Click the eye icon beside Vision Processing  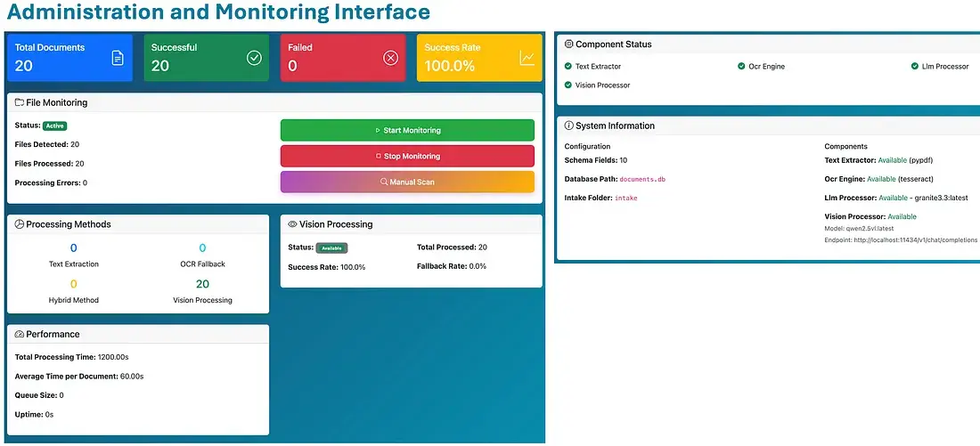click(292, 224)
